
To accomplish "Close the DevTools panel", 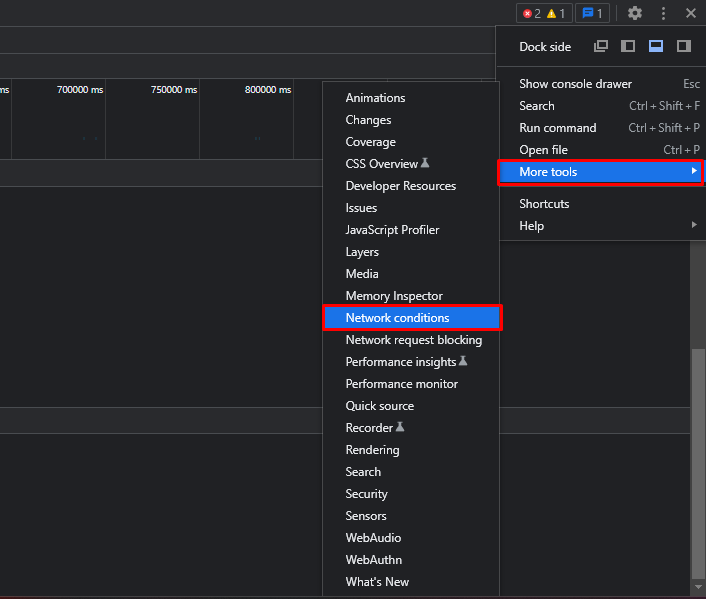I will pyautogui.click(x=691, y=13).
